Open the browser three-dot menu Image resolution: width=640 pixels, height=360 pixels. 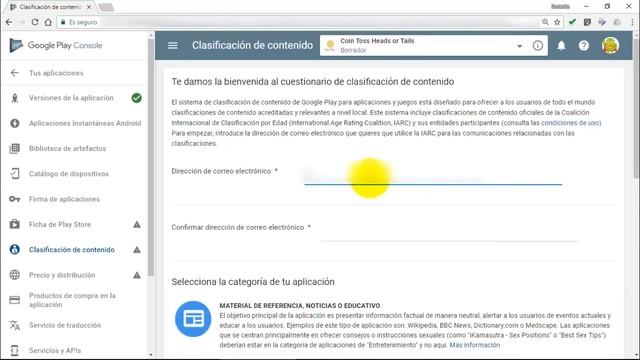632,22
